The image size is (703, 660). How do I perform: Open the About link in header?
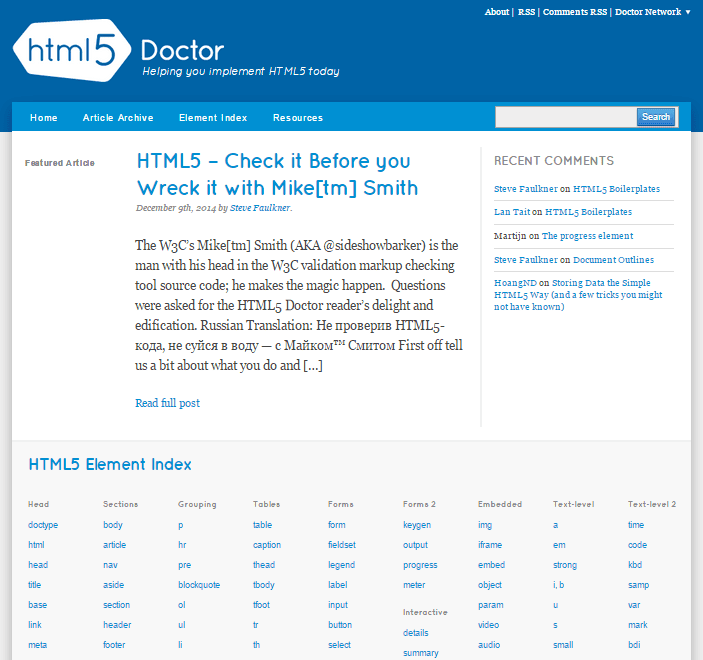pyautogui.click(x=497, y=12)
